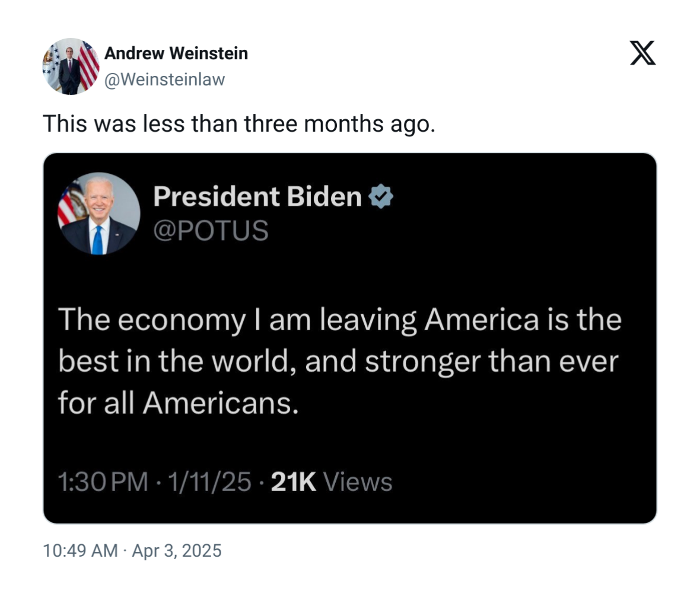Click the @Weinsteinlaw handle
Image resolution: width=700 pixels, height=600 pixels.
[164, 79]
